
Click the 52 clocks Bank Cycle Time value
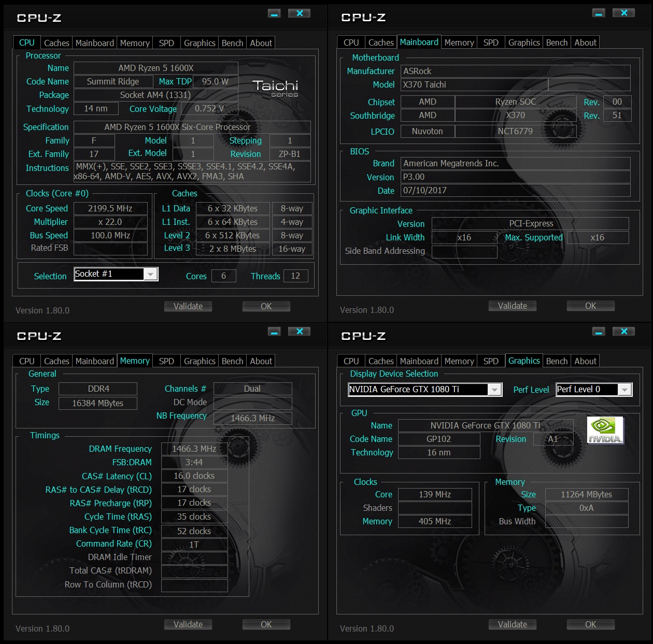(194, 531)
